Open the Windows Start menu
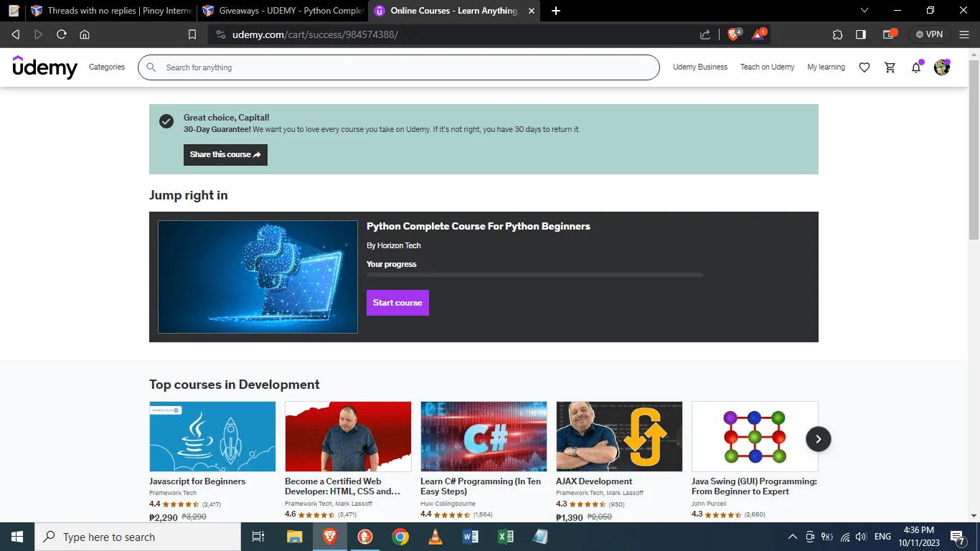 click(x=17, y=537)
